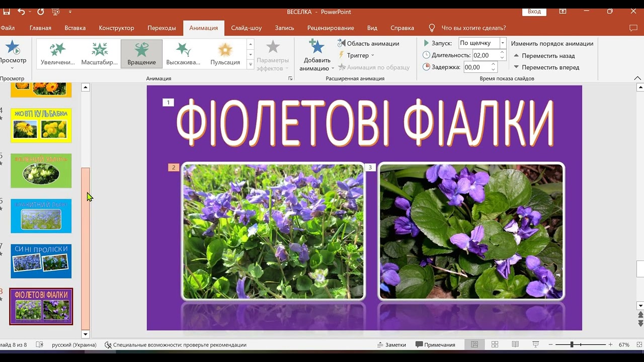Viewport: 644px width, 362px height.
Task: Open the Customize Quick Access Toolbar menu
Action: pyautogui.click(x=70, y=12)
